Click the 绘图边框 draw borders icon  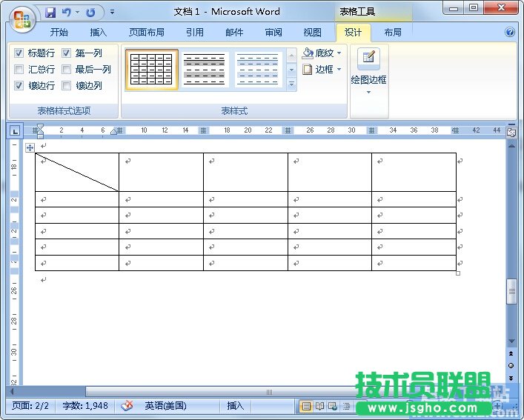(368, 59)
